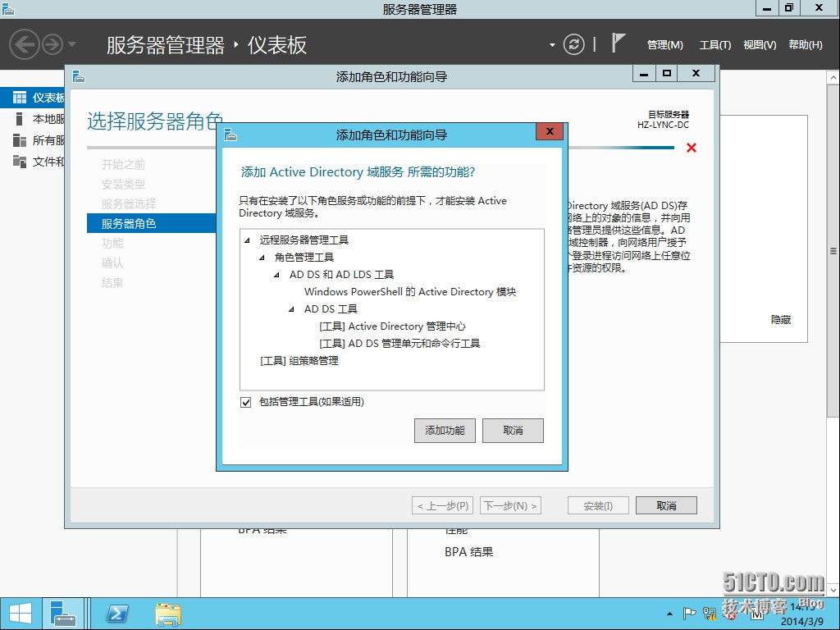
Task: Click the network icon in system tray
Action: pyautogui.click(x=710, y=614)
